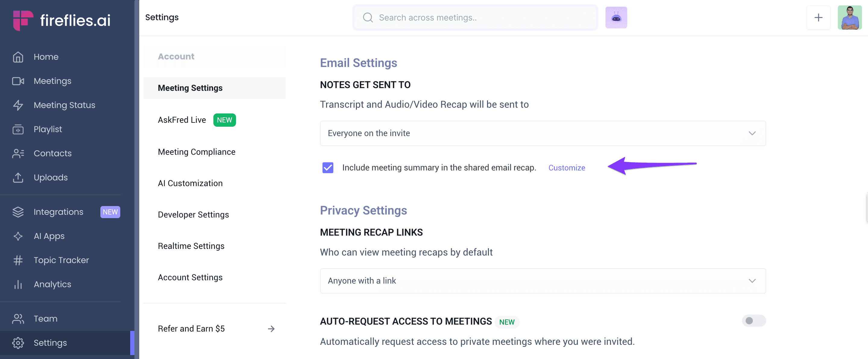This screenshot has height=359, width=868.
Task: Open AskFred Live settings
Action: [x=182, y=120]
